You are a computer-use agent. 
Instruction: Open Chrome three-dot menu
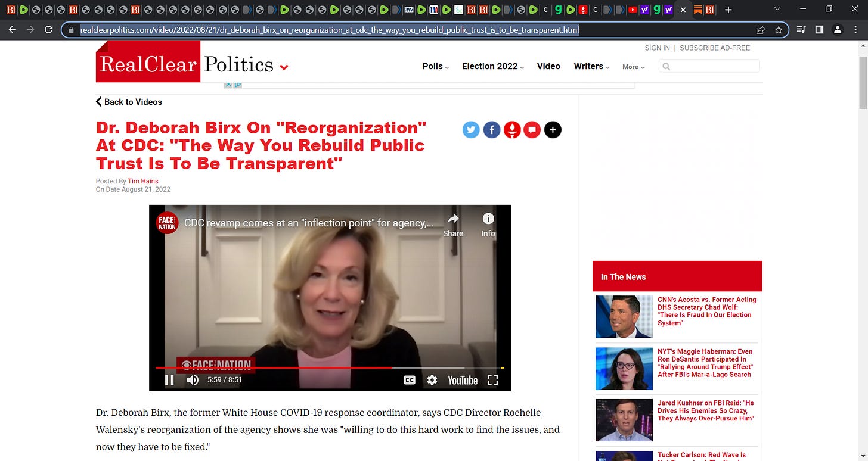pyautogui.click(x=856, y=30)
